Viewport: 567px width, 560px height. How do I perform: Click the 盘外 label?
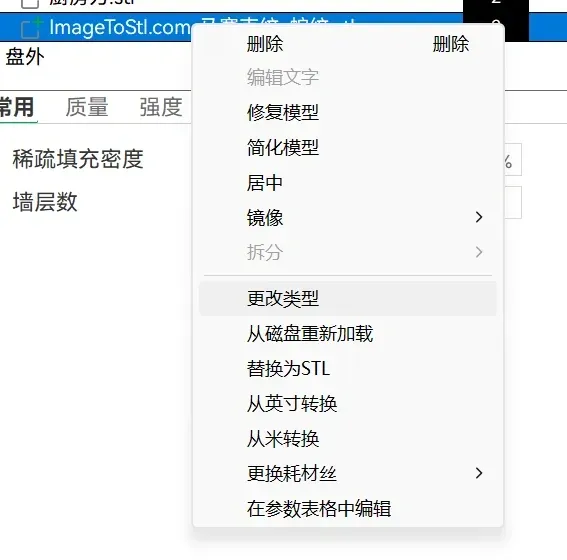pyautogui.click(x=25, y=57)
